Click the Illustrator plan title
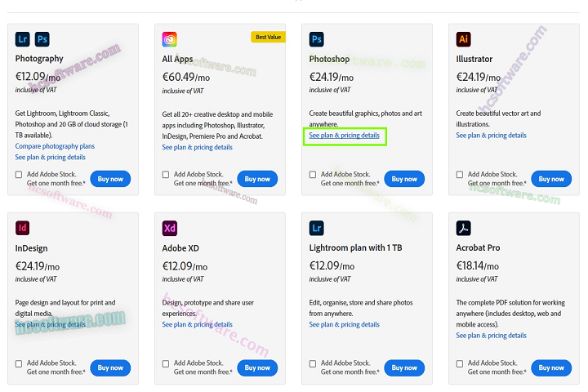 point(474,59)
